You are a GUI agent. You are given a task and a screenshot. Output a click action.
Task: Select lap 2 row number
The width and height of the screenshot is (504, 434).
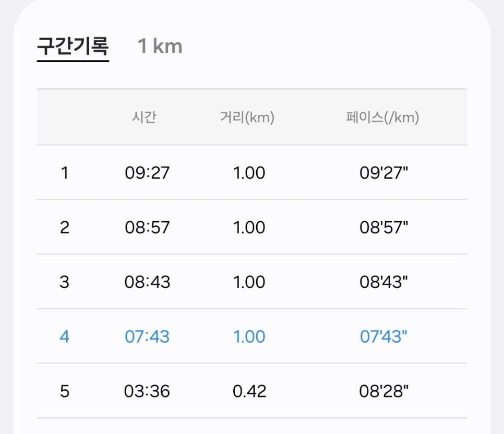(65, 227)
